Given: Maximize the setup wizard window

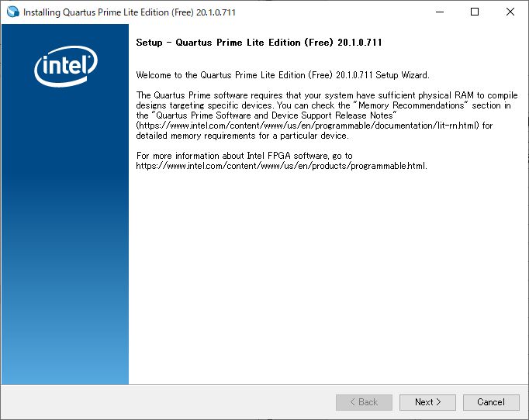Looking at the screenshot, I should click(x=475, y=12).
